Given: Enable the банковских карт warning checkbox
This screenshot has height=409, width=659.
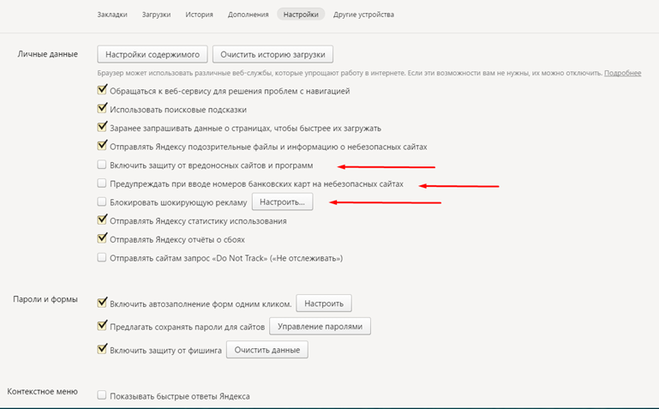Looking at the screenshot, I should (x=102, y=184).
